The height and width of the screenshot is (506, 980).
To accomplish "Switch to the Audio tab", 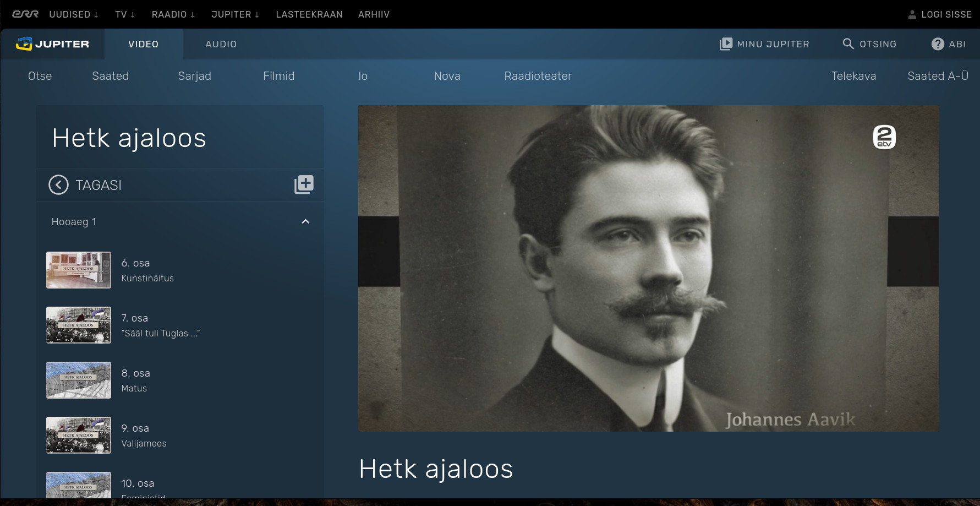I will pos(221,44).
